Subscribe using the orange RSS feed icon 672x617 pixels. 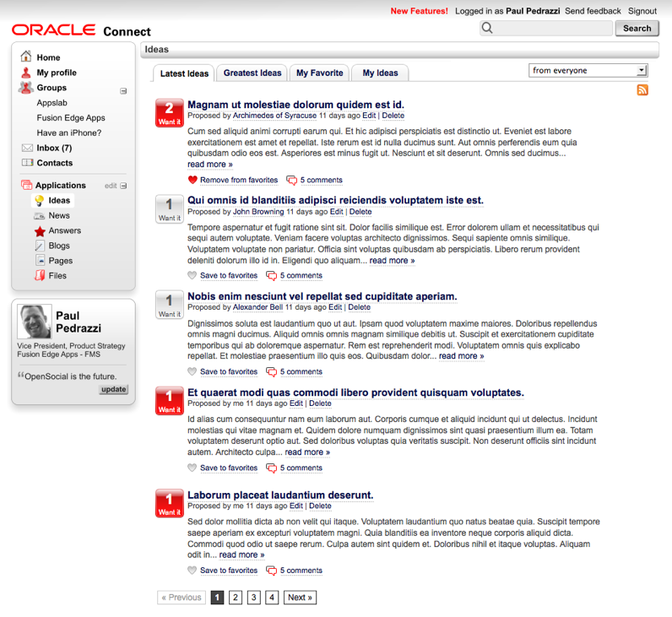[642, 90]
